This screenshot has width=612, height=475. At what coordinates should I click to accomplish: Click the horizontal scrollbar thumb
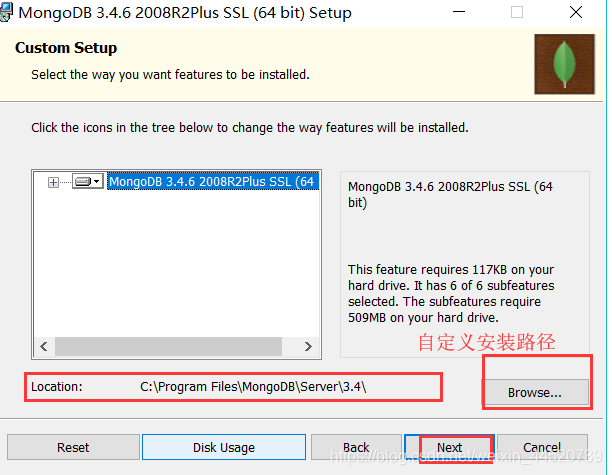[168, 347]
